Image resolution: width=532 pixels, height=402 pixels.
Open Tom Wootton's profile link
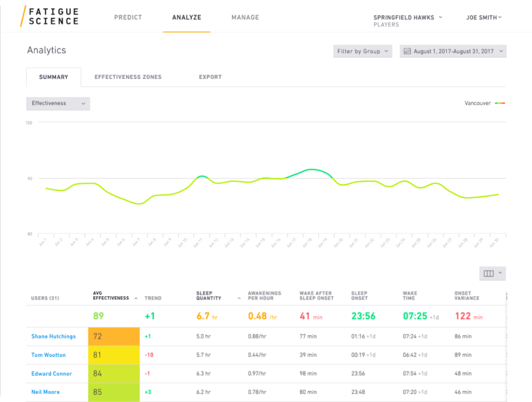pos(48,355)
